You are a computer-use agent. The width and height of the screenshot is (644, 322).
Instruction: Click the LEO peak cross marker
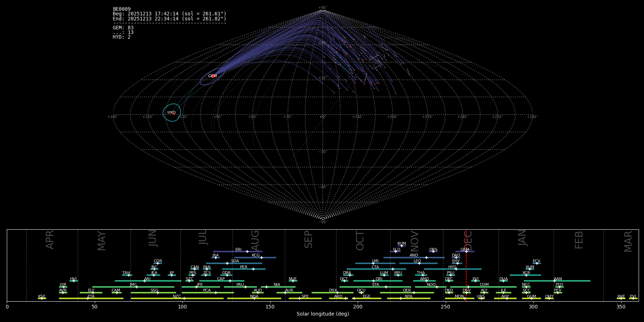(x=419, y=263)
